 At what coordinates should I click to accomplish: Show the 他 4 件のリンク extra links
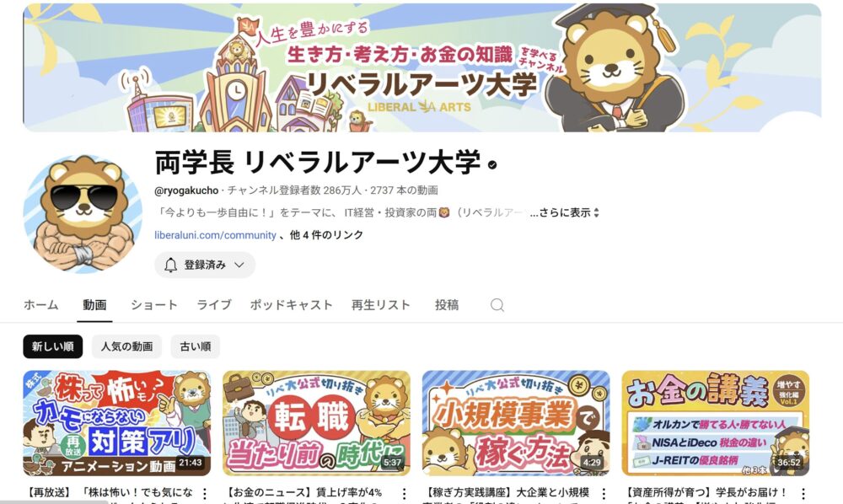pos(326,235)
